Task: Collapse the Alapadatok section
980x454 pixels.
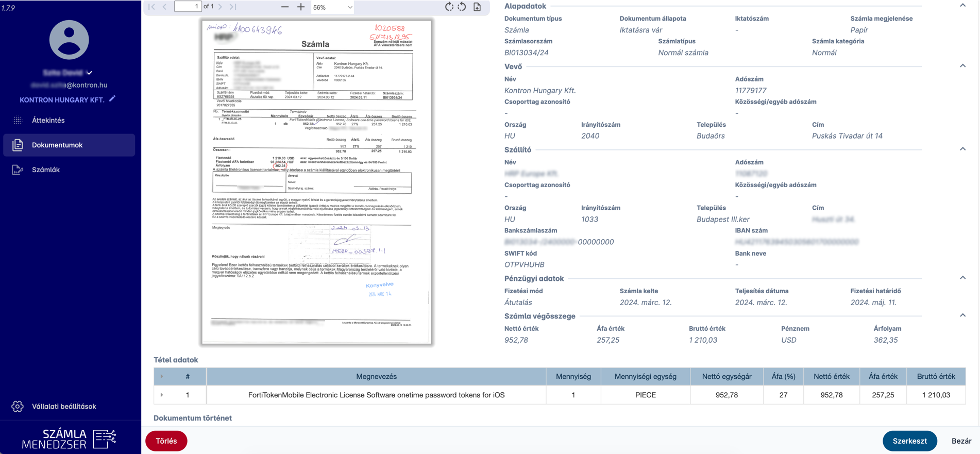Action: (x=962, y=6)
